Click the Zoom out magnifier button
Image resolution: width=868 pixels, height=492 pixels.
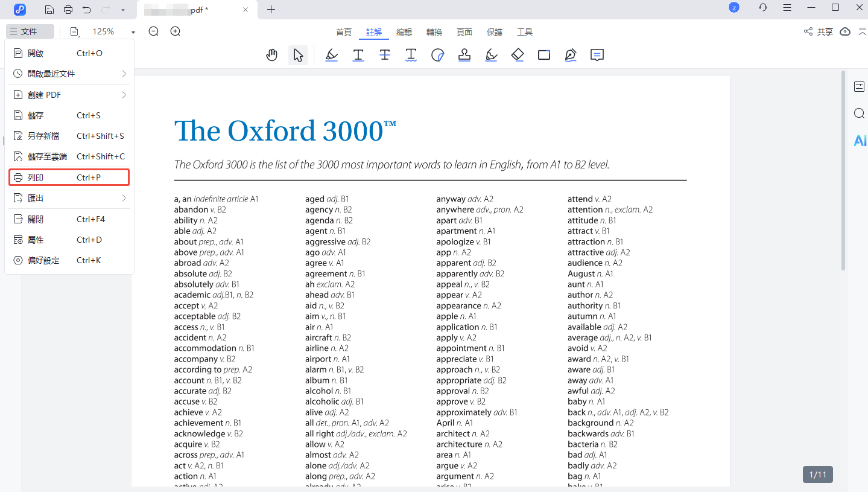coord(154,31)
